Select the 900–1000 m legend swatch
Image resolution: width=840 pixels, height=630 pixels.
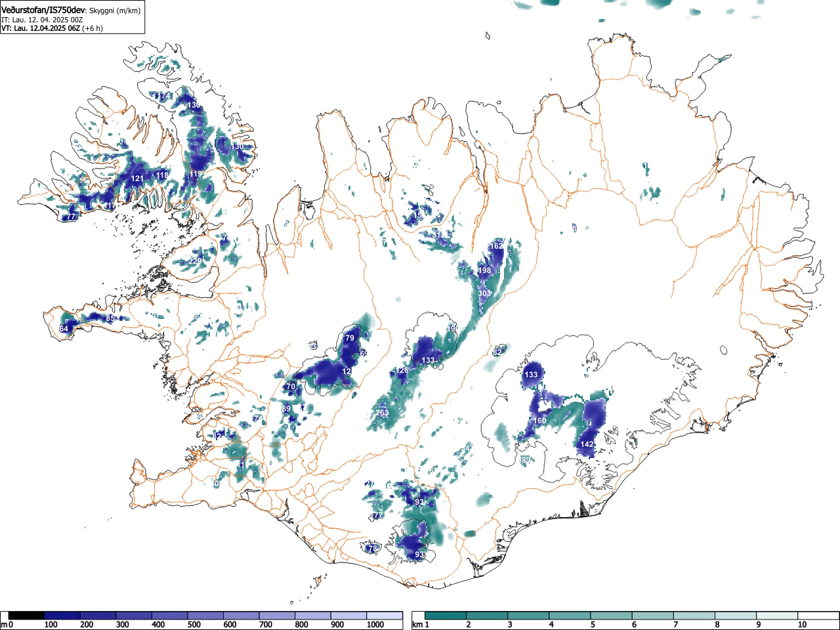point(348,616)
